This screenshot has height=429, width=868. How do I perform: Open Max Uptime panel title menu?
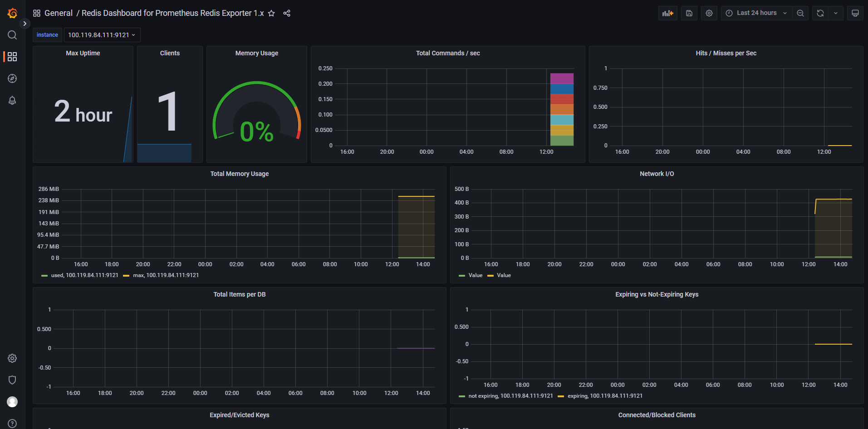click(x=83, y=53)
